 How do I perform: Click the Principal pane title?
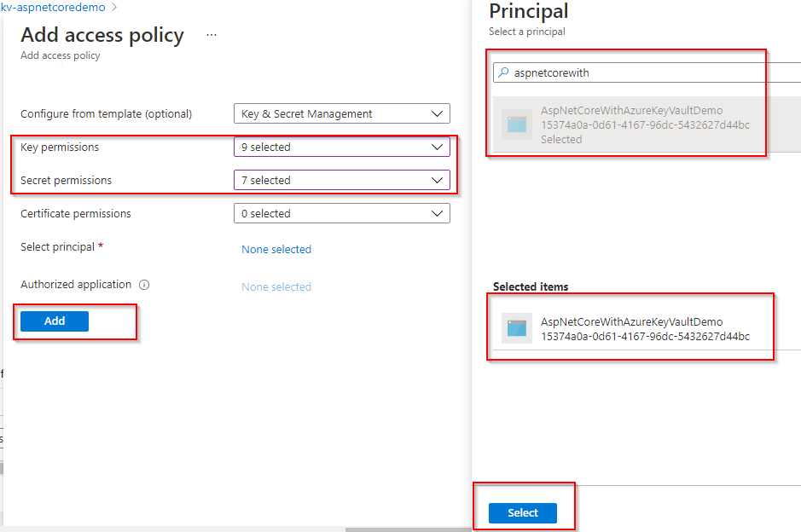[529, 11]
